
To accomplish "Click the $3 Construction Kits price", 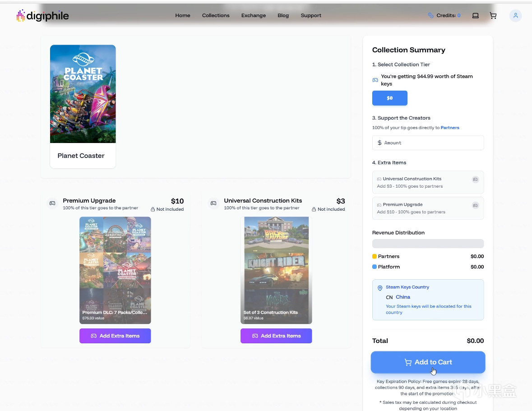I will click(341, 201).
